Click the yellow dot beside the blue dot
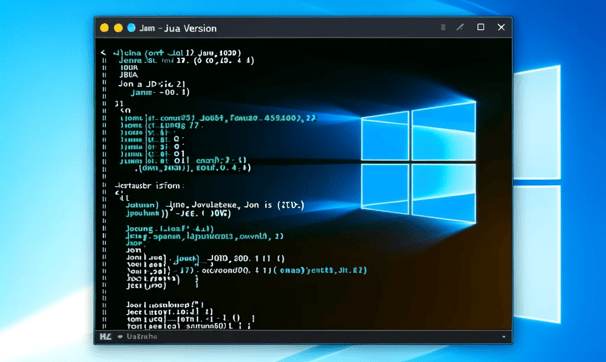Screen dimensions: 606x362 [x=118, y=28]
